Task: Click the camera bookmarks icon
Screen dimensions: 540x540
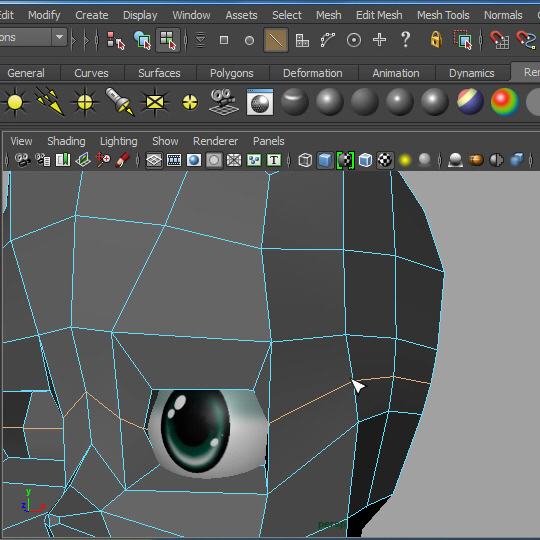Action: click(x=63, y=160)
